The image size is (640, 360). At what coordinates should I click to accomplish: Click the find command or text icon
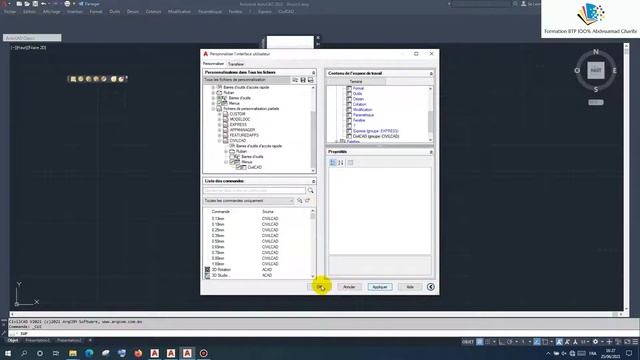tap(300, 201)
